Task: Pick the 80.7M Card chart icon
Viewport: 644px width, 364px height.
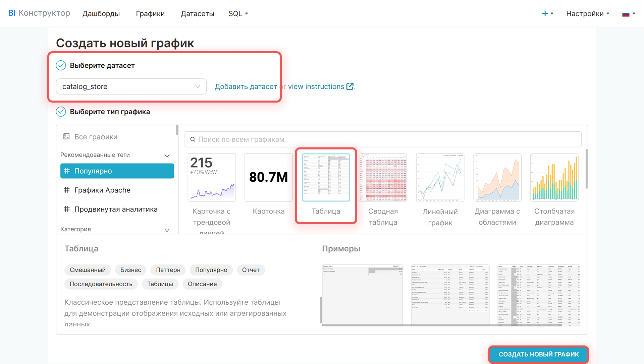Action: tap(268, 178)
